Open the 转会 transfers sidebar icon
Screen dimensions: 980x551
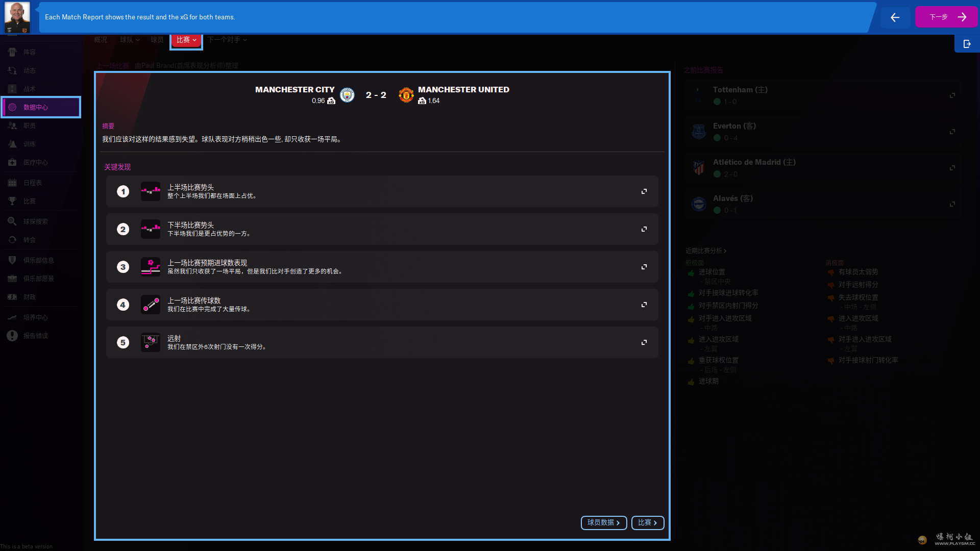coord(12,240)
